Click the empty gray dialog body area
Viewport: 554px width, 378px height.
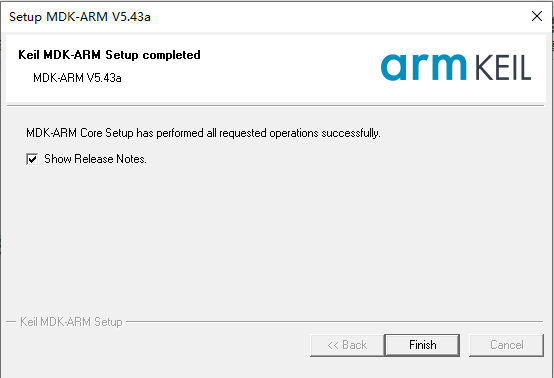(x=276, y=240)
